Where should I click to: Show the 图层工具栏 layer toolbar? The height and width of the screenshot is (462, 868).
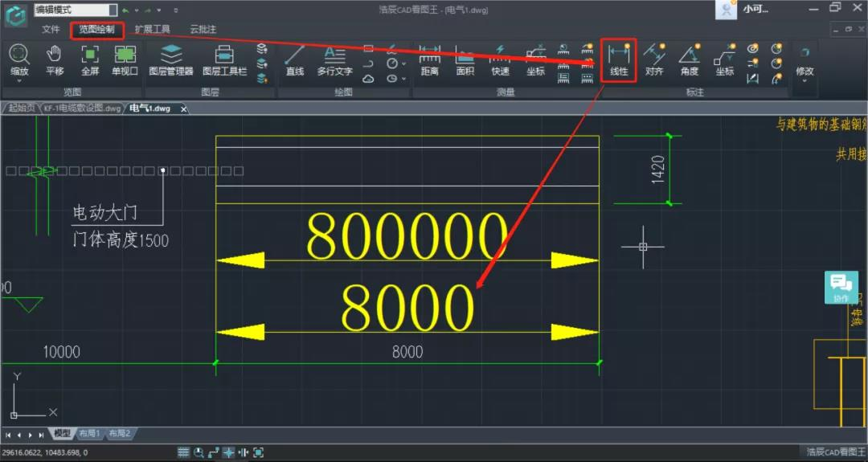(x=224, y=59)
